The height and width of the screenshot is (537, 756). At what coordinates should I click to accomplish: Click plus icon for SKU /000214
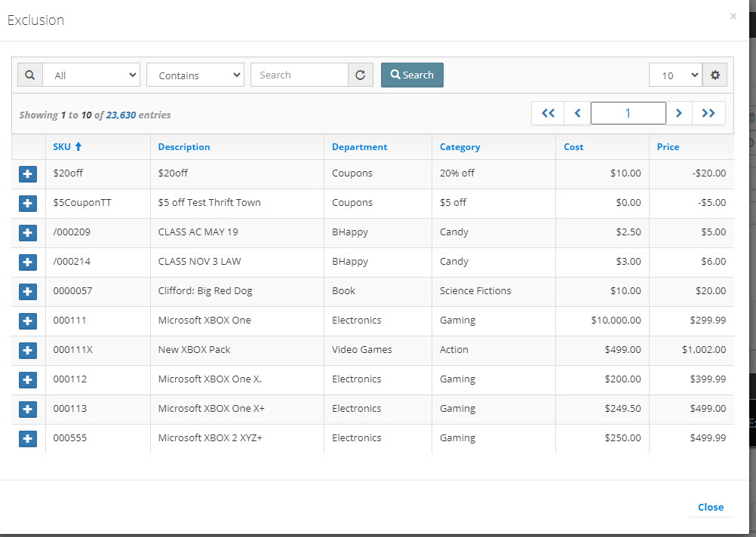pos(28,262)
